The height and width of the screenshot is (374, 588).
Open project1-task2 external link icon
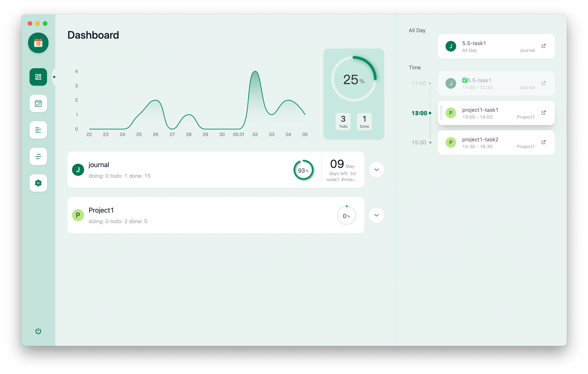[x=543, y=142]
